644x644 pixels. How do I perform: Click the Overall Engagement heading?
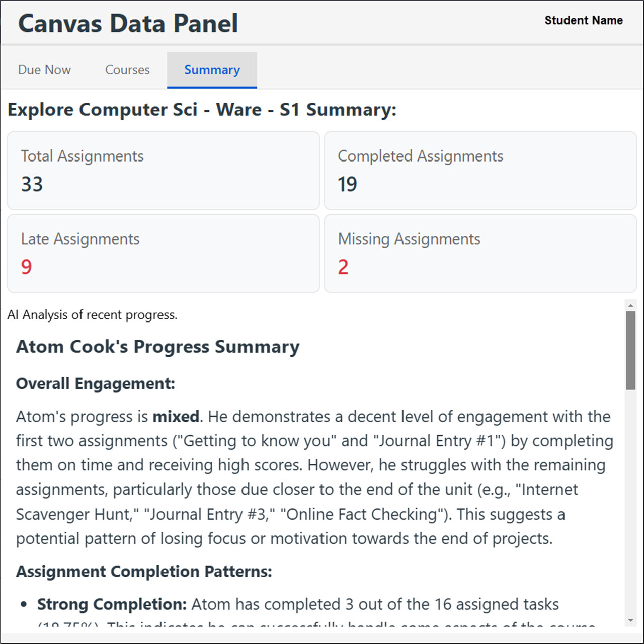[95, 384]
